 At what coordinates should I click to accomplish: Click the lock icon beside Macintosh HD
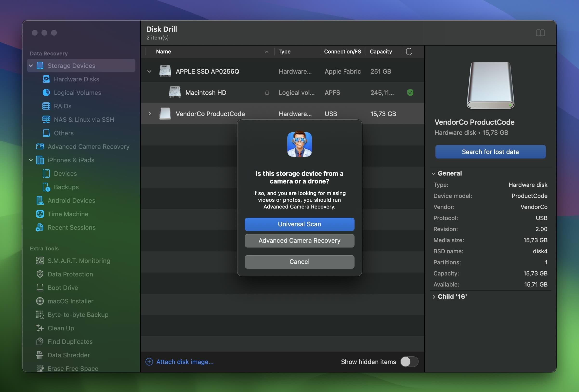(267, 92)
